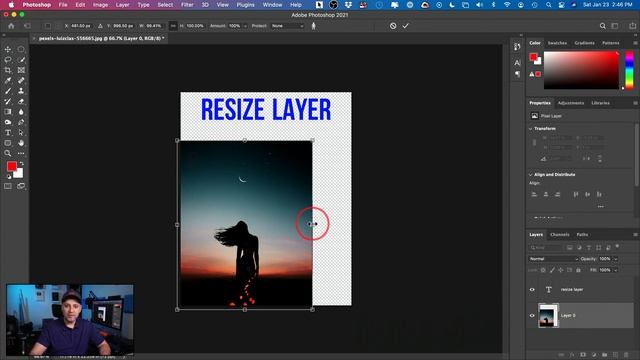This screenshot has width=640, height=360.
Task: Click the align left edges button
Action: [534, 194]
